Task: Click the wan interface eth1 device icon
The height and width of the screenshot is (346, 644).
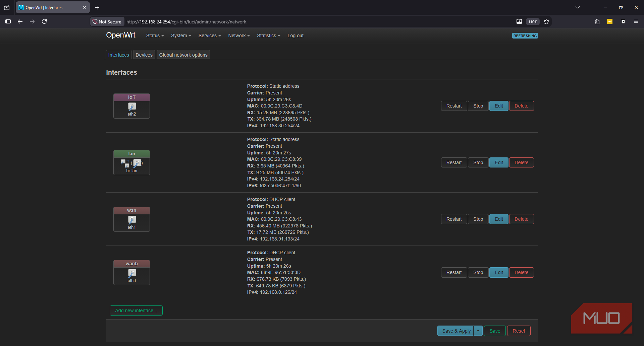Action: pyautogui.click(x=132, y=220)
